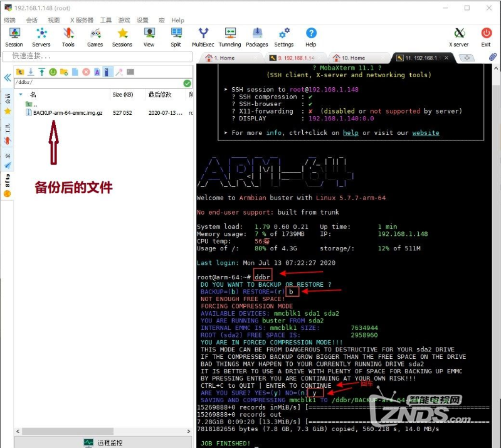Sort by 最后修改 column header
Image resolution: width=501 pixels, height=448 pixels.
click(x=160, y=95)
